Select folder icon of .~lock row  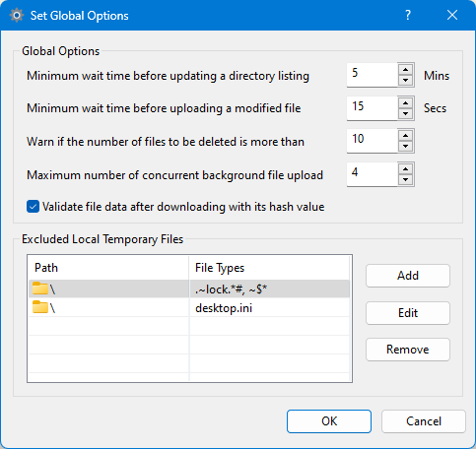[40, 289]
